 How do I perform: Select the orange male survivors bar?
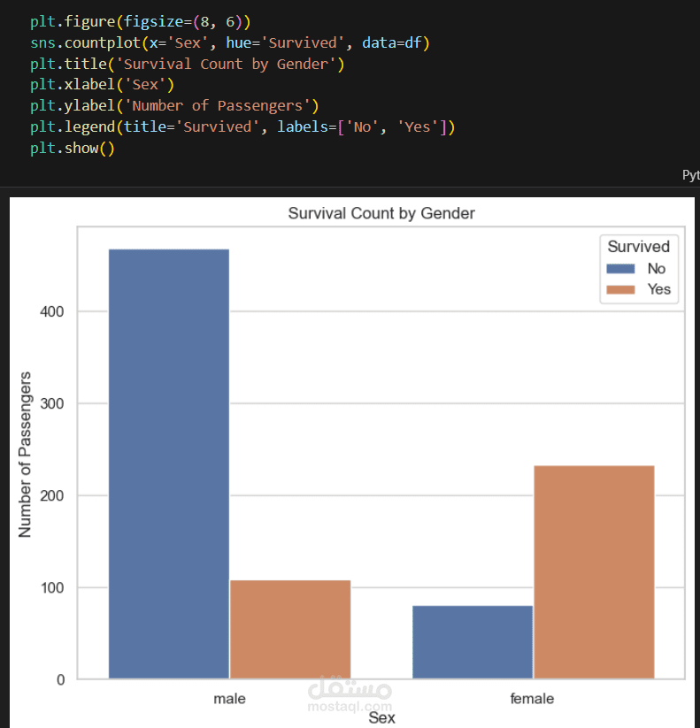290,629
